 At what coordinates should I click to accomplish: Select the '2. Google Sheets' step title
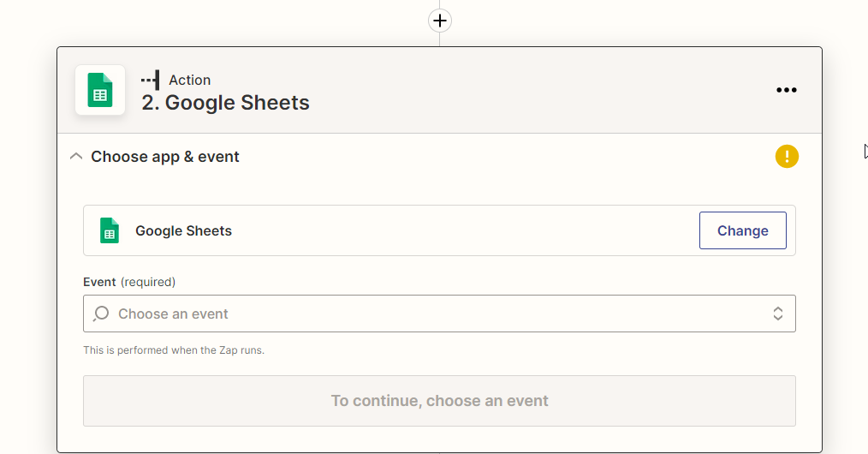(225, 103)
